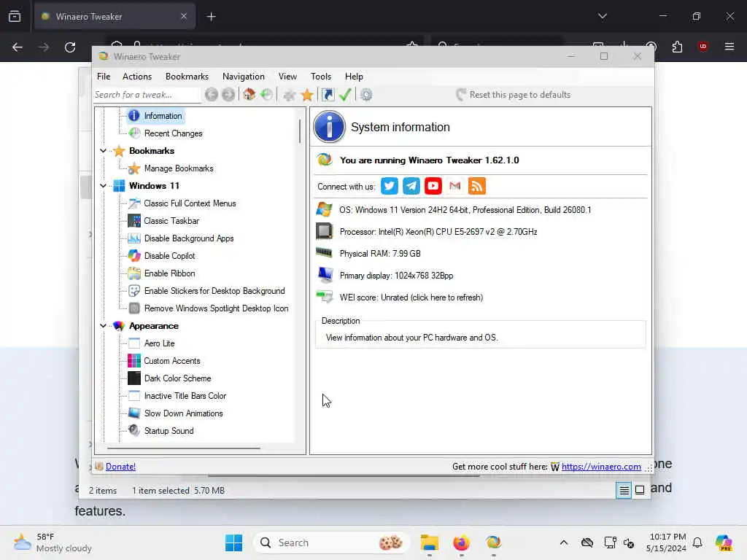Go to Home page via house icon
Viewport: 747px width, 560px height.
coord(249,95)
